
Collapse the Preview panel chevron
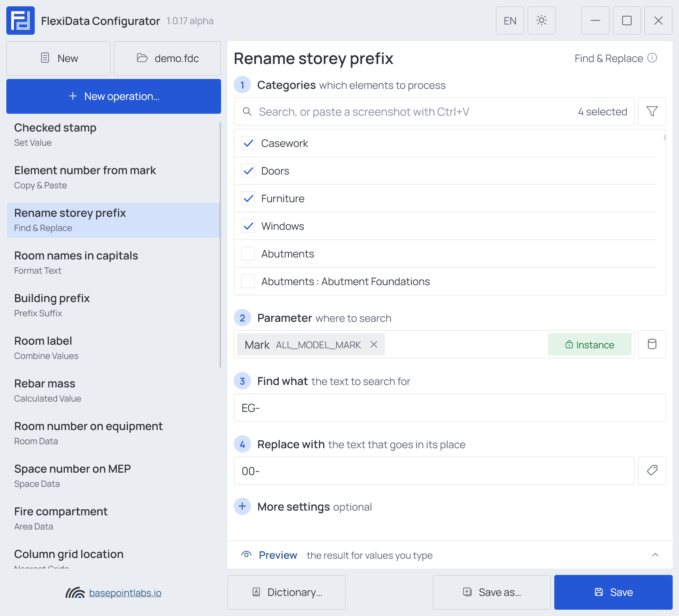(655, 555)
